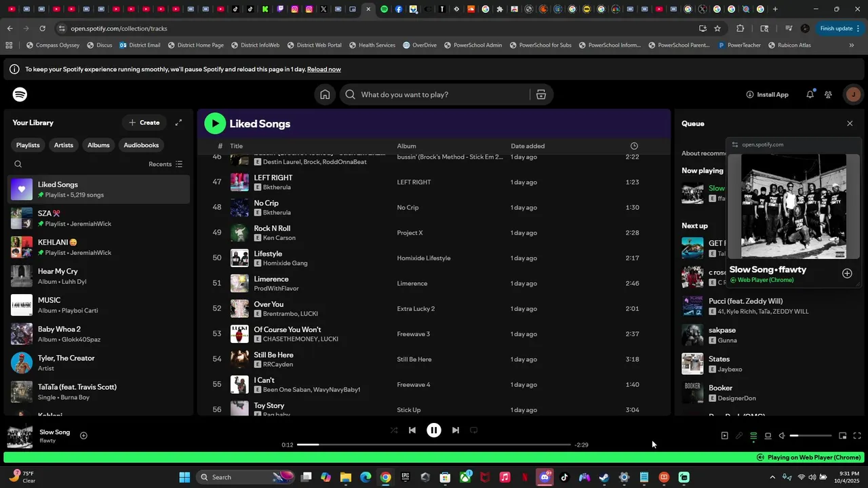Viewport: 868px width, 488px height.
Task: Show more bookmarks chevron
Action: pos(852,45)
